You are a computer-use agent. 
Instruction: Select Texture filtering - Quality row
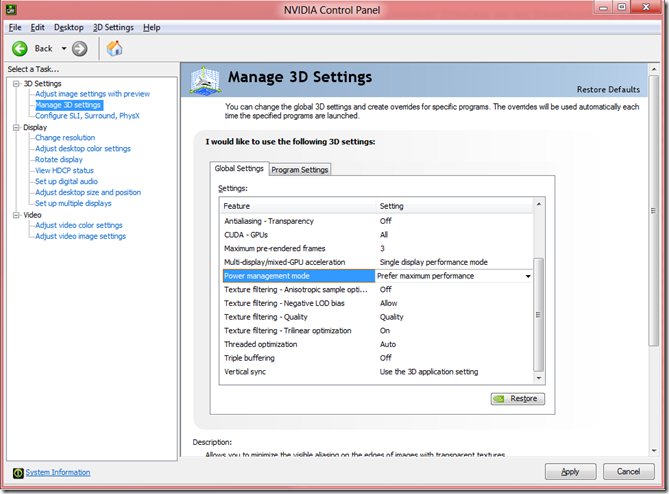click(377, 317)
